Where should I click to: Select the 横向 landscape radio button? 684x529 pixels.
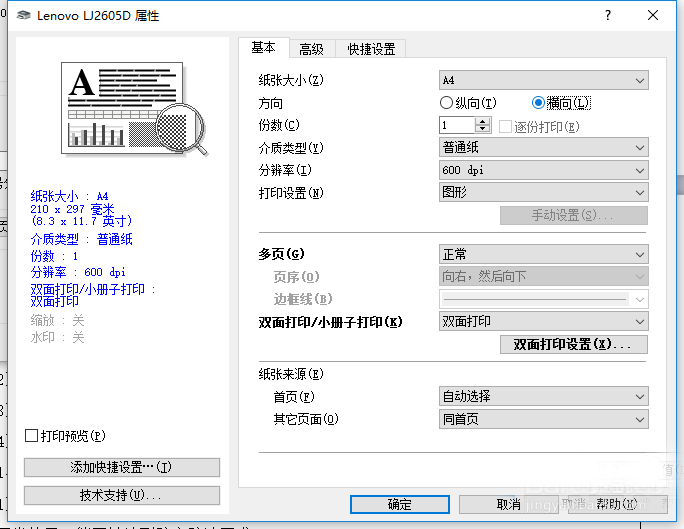coord(538,103)
